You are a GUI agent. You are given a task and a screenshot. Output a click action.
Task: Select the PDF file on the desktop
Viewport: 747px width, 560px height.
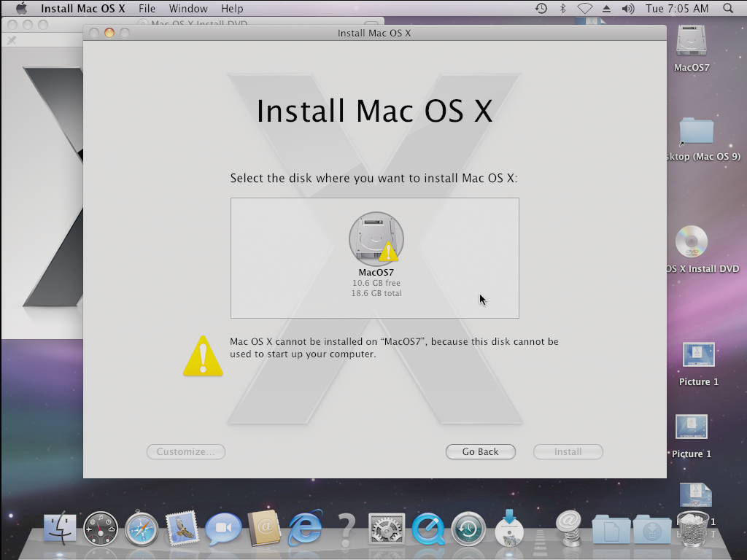[695, 495]
